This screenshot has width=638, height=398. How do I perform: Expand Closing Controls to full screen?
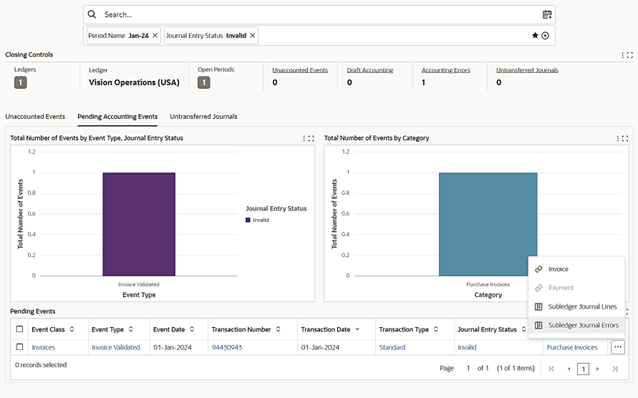point(630,55)
